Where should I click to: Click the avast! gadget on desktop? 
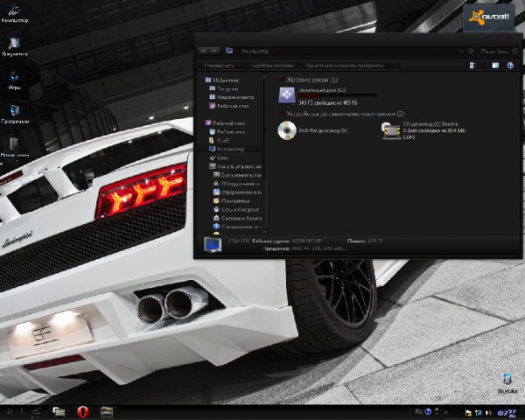point(489,17)
